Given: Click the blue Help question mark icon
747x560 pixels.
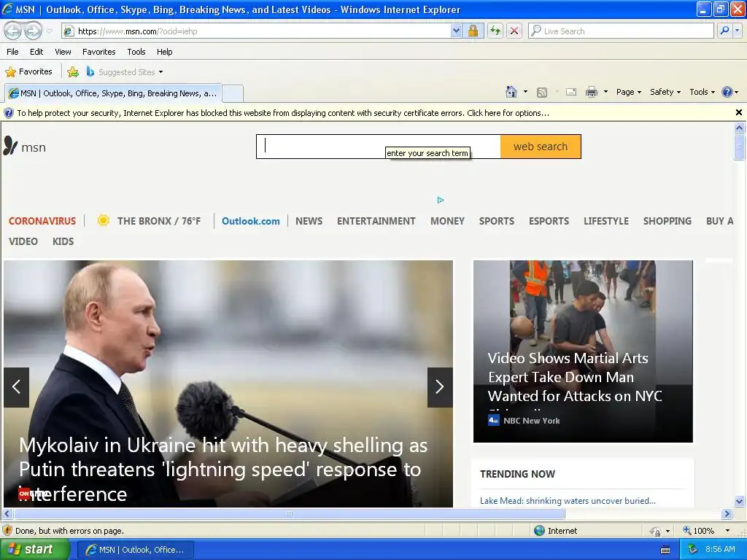Looking at the screenshot, I should pyautogui.click(x=727, y=92).
